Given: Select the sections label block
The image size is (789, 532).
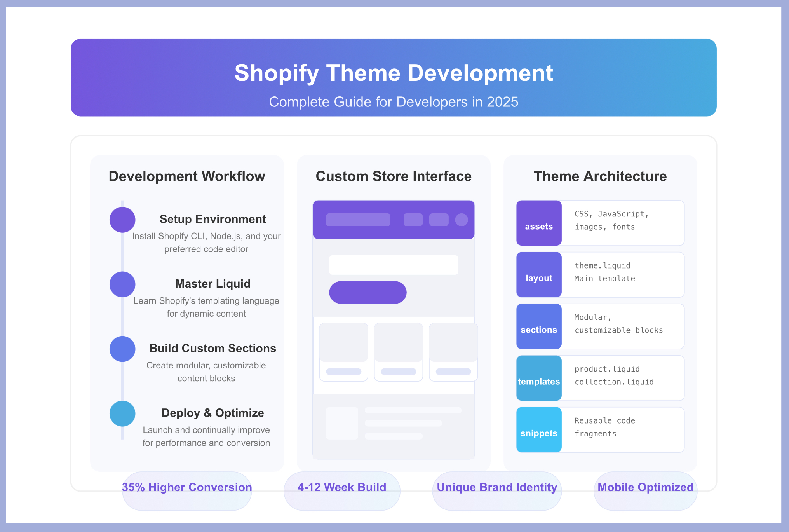Looking at the screenshot, I should (539, 326).
